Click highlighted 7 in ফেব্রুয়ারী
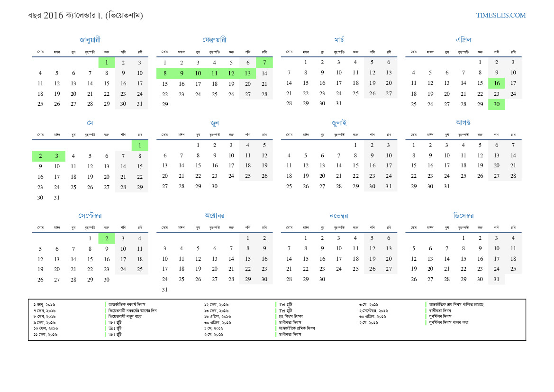Screen dimensions: 554x392 point(264,63)
